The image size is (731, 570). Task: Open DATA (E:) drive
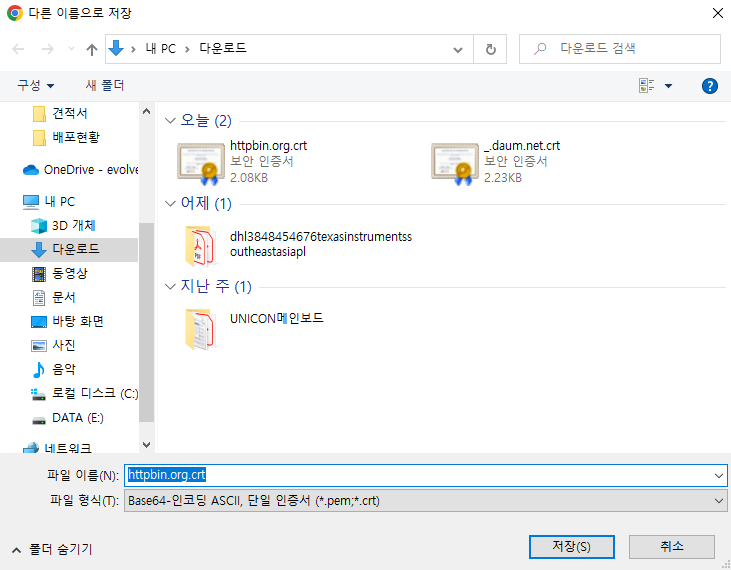coord(68,418)
